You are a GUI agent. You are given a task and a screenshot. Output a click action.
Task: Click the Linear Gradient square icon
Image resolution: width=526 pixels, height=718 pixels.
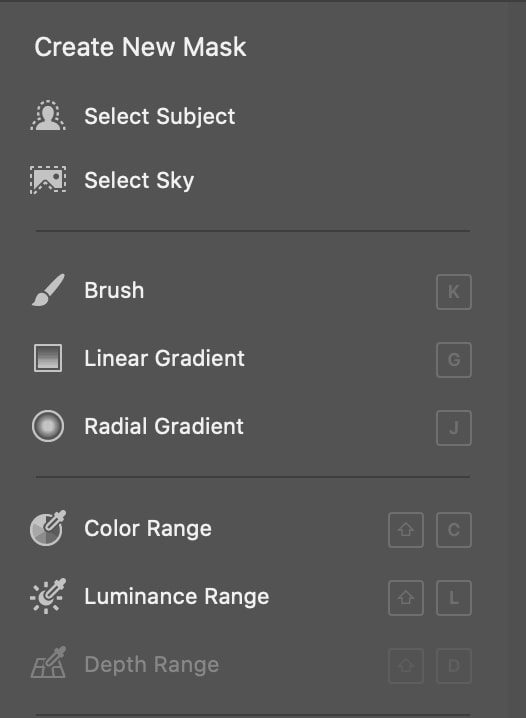[48, 358]
